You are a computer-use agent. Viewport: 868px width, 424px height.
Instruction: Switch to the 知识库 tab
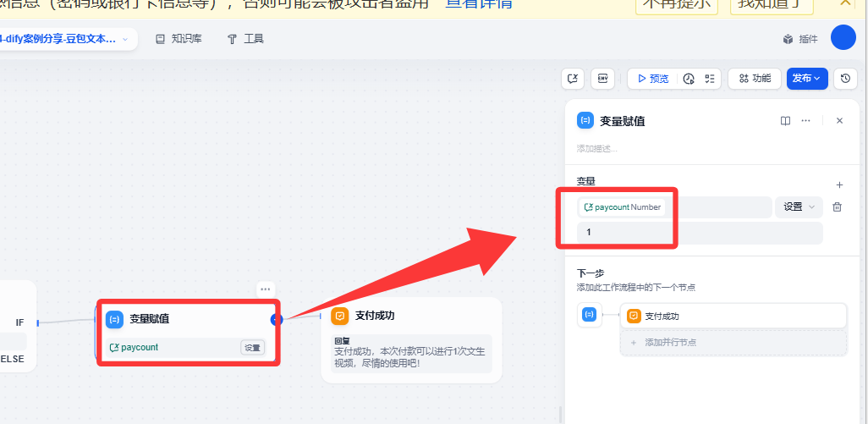[179, 39]
